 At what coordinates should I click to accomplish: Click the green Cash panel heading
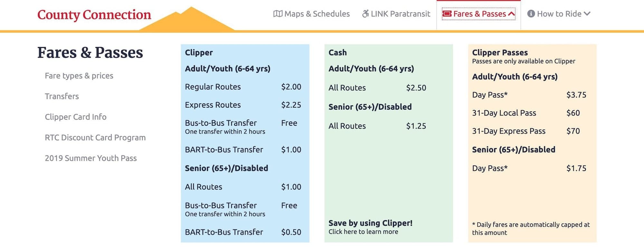tap(337, 52)
